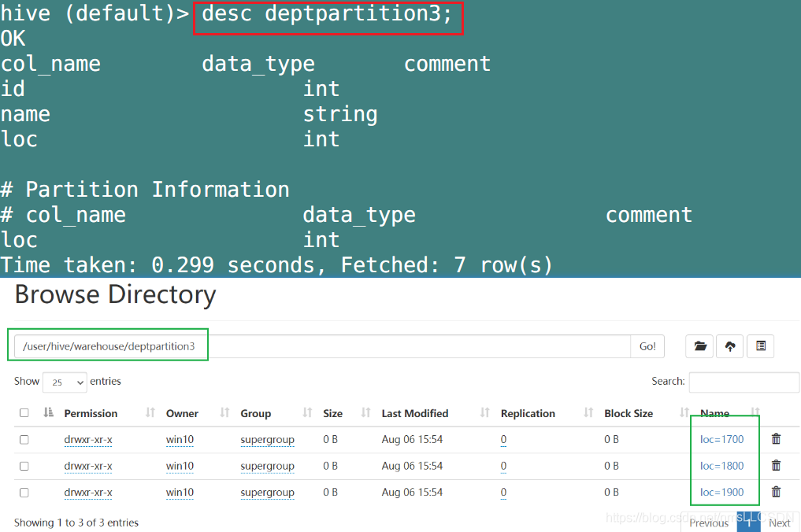Screen dimensions: 801x532
Task: Click the Next pagination button
Action: (x=780, y=523)
